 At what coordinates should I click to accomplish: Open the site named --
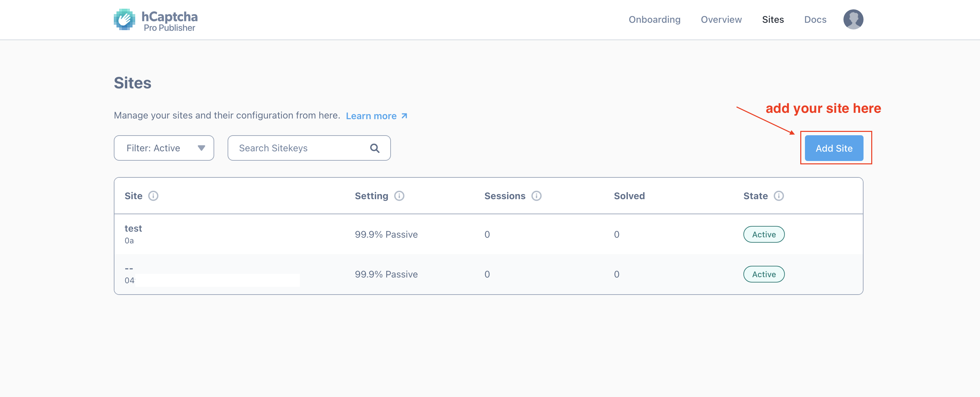coord(129,268)
